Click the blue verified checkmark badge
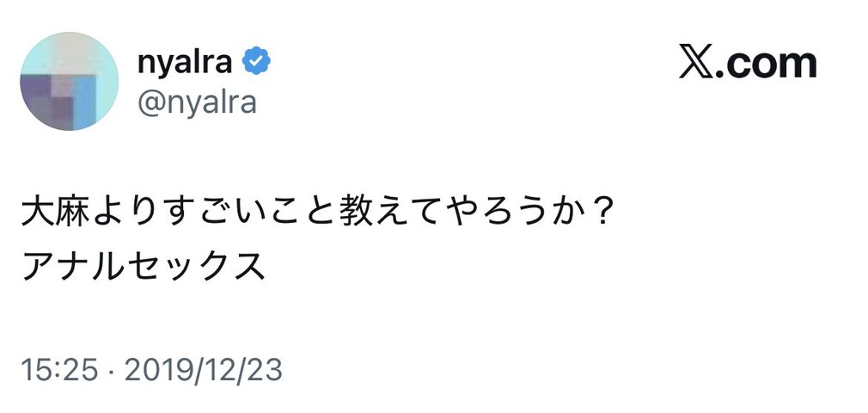 pos(255,61)
